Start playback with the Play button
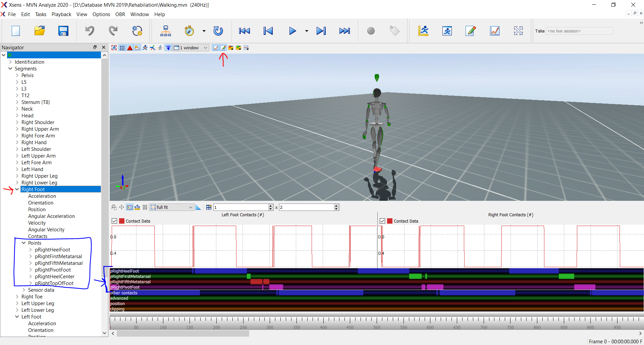The image size is (644, 345). [x=292, y=31]
